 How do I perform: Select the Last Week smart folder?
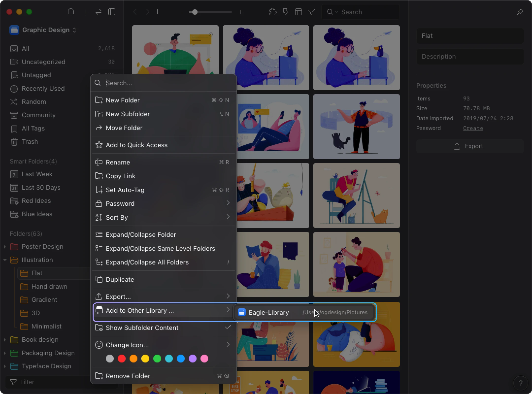pyautogui.click(x=49, y=174)
